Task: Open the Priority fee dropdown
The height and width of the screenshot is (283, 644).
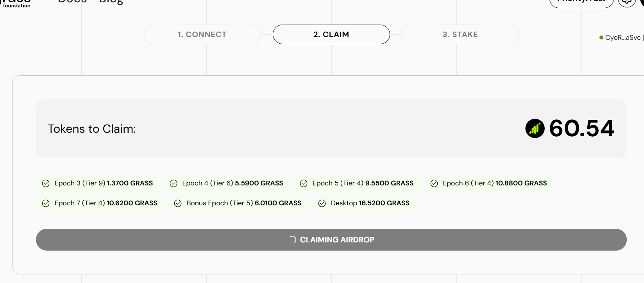Action: (x=581, y=2)
